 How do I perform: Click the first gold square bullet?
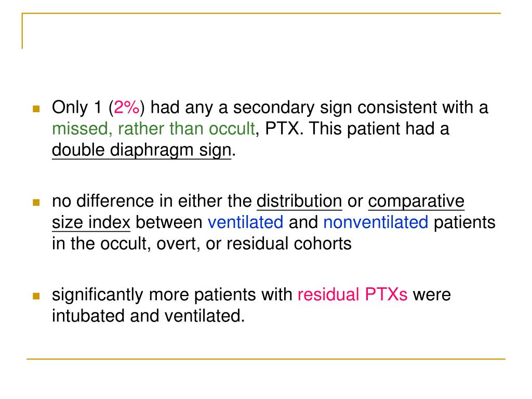coord(36,109)
